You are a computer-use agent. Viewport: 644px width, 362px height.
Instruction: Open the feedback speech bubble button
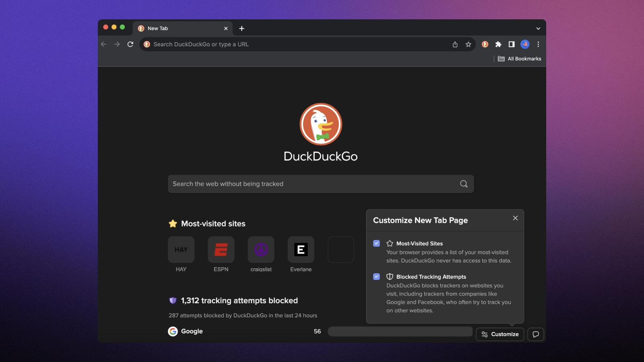(x=536, y=334)
